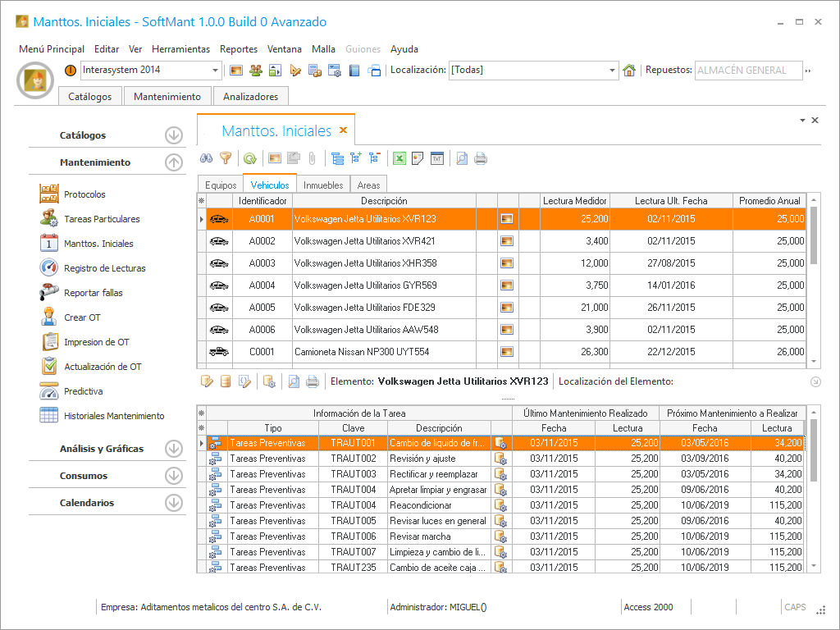This screenshot has width=840, height=630.
Task: Click task detail icon for TRAUT002
Action: click(500, 459)
